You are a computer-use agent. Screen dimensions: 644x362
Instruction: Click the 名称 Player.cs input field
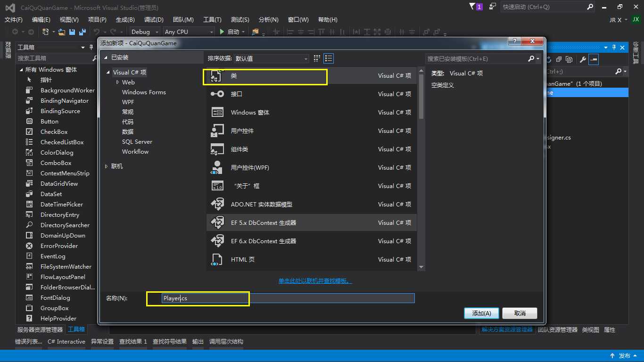coord(288,298)
